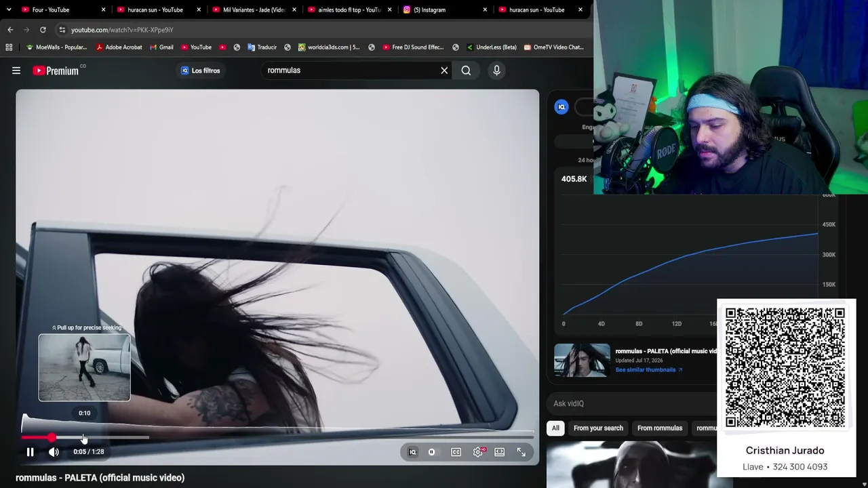Screen dimensions: 868x488
Task: Open the Gmail bookmark
Action: 161,47
